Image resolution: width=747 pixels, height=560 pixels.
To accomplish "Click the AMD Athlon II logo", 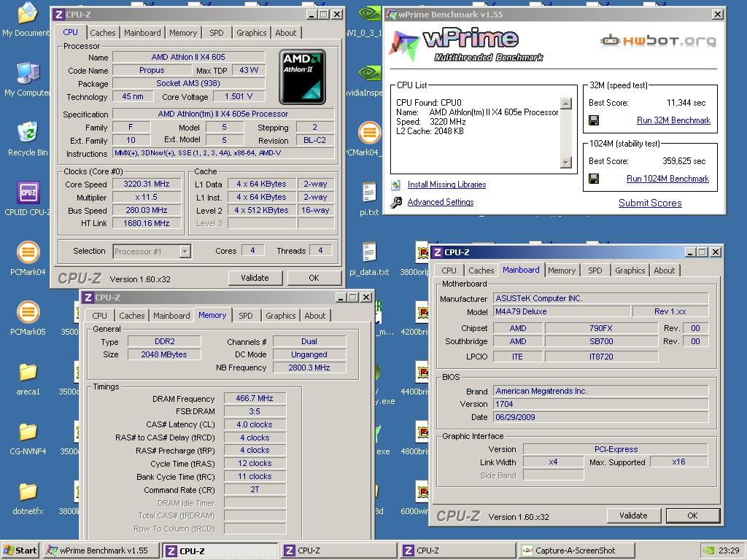I will coord(303,77).
